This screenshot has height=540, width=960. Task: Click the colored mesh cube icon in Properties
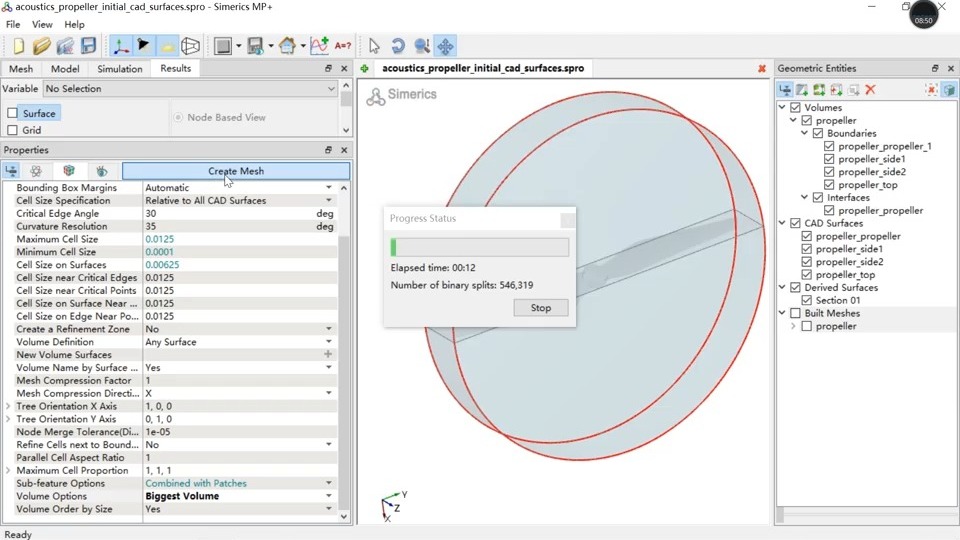69,171
